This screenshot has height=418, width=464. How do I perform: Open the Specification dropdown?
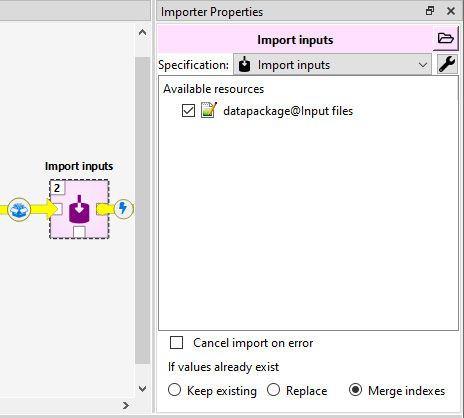(x=332, y=65)
